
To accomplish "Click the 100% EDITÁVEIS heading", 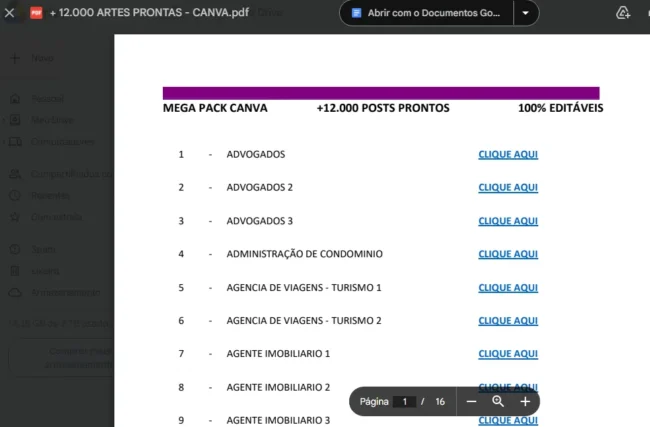I will click(x=560, y=108).
